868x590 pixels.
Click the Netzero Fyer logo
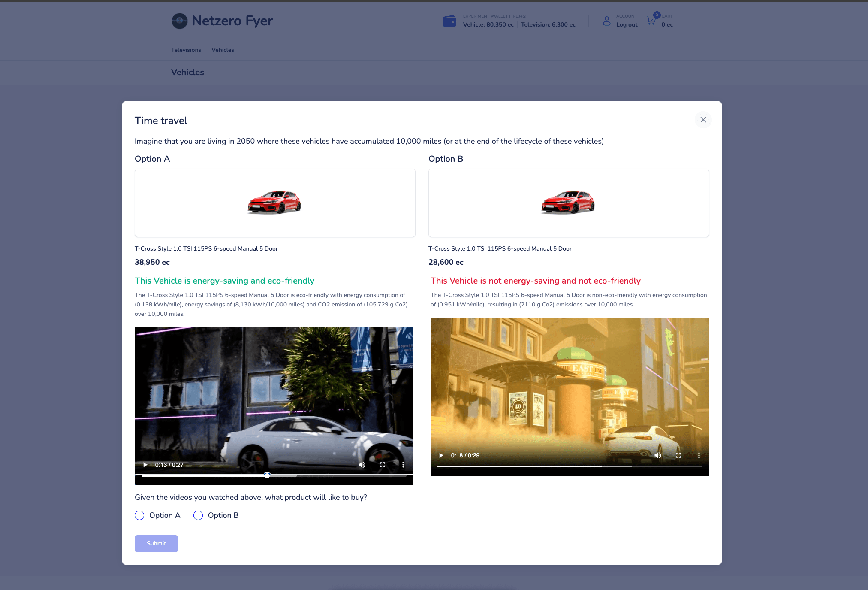[222, 21]
